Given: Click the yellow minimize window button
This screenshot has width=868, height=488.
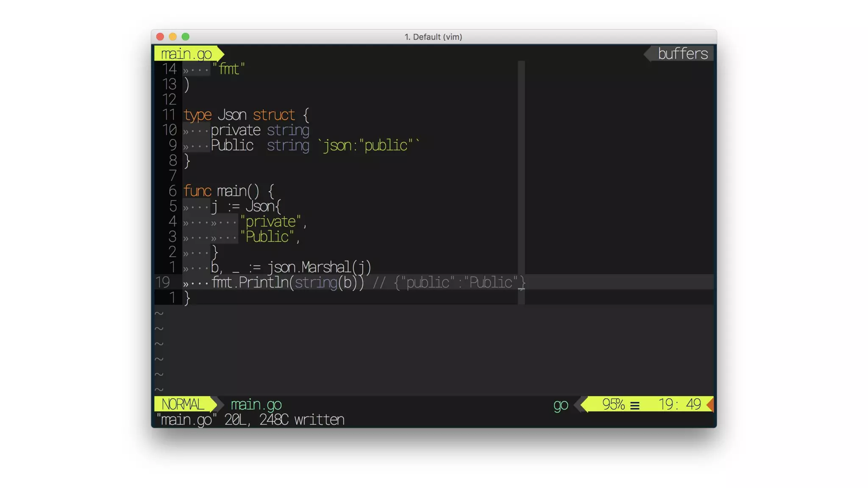Looking at the screenshot, I should [x=173, y=37].
